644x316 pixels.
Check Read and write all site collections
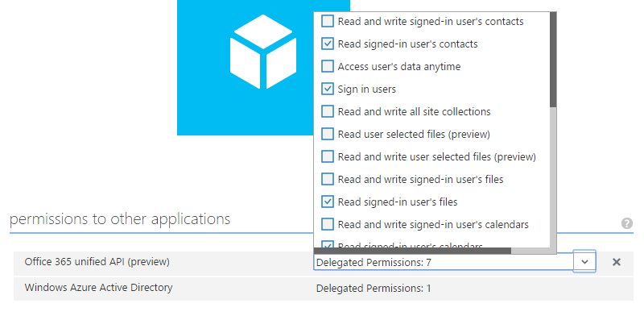(328, 111)
